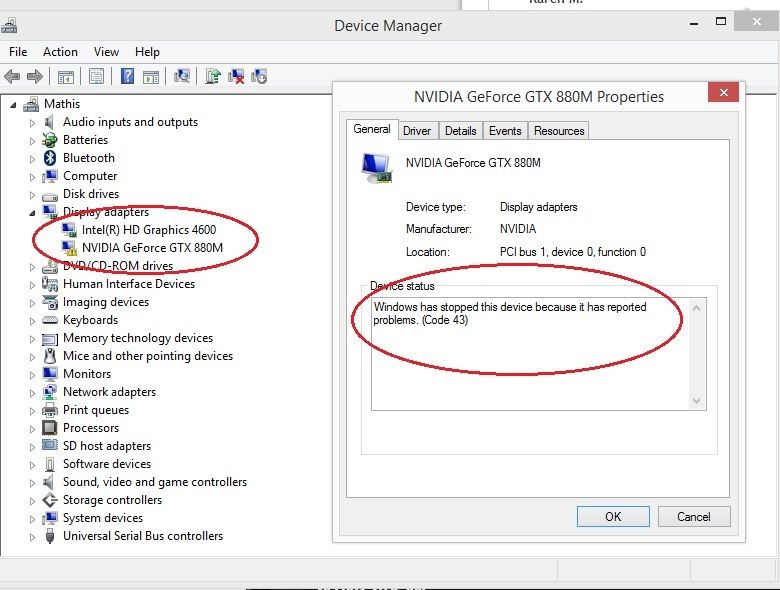Click the Uninstall device toolbar icon with red X
This screenshot has height=590, width=780.
(x=236, y=76)
